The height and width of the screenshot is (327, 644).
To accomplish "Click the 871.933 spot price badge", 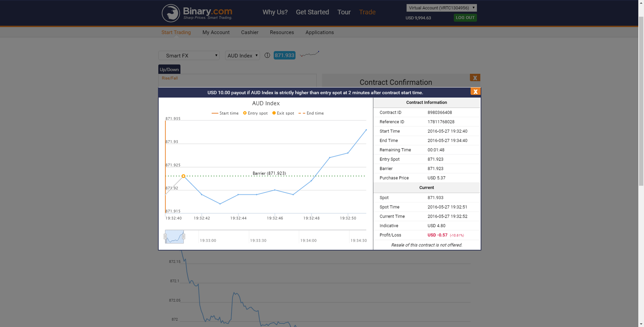I will pyautogui.click(x=284, y=55).
